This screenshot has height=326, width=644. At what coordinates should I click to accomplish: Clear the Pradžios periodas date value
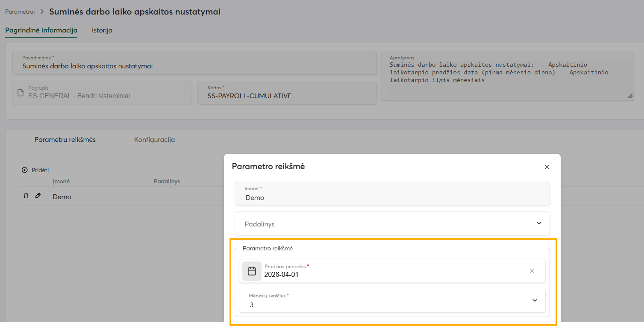coord(532,271)
